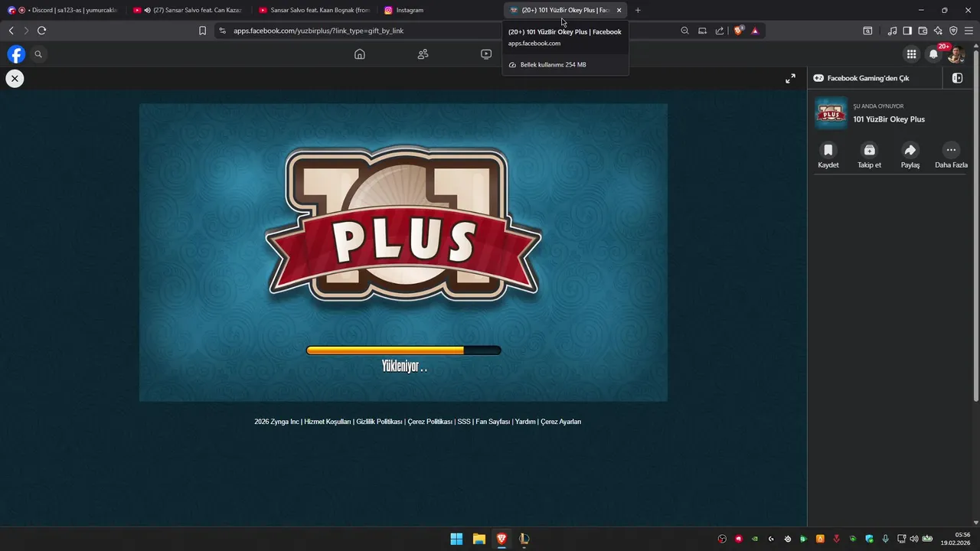The image size is (980, 551).
Task: View site information icon in address bar
Action: click(x=222, y=31)
